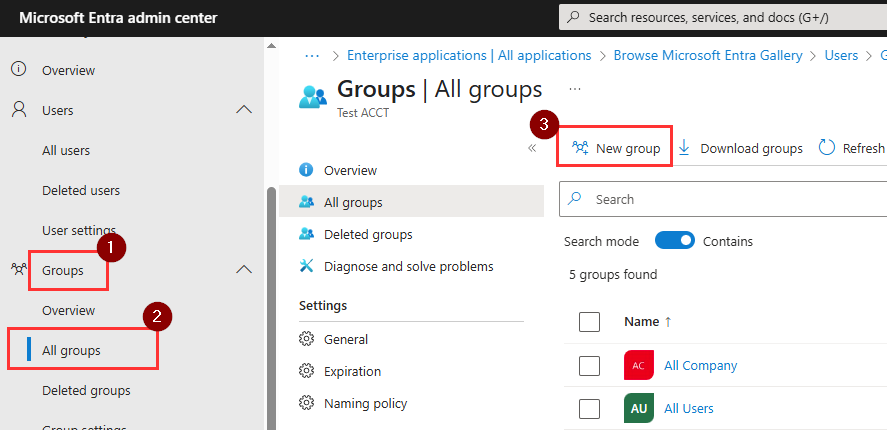Click the Refresh circular arrow icon
The image size is (887, 430).
click(826, 148)
